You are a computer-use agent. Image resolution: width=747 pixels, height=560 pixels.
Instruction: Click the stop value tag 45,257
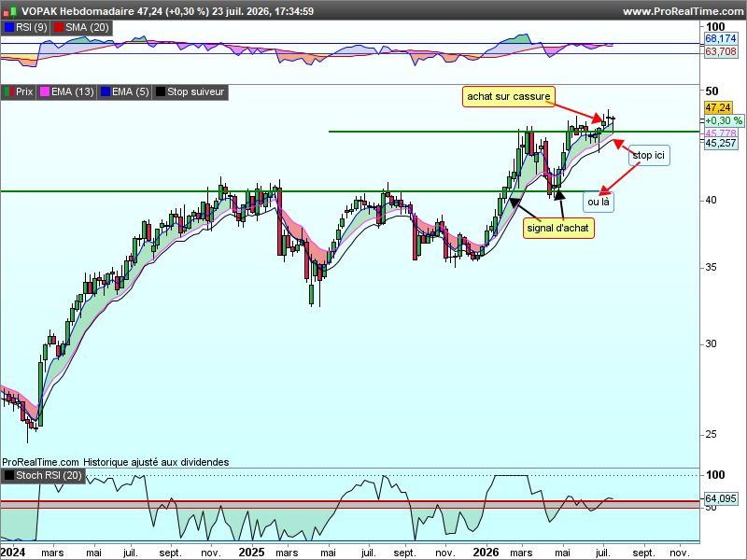pos(721,143)
